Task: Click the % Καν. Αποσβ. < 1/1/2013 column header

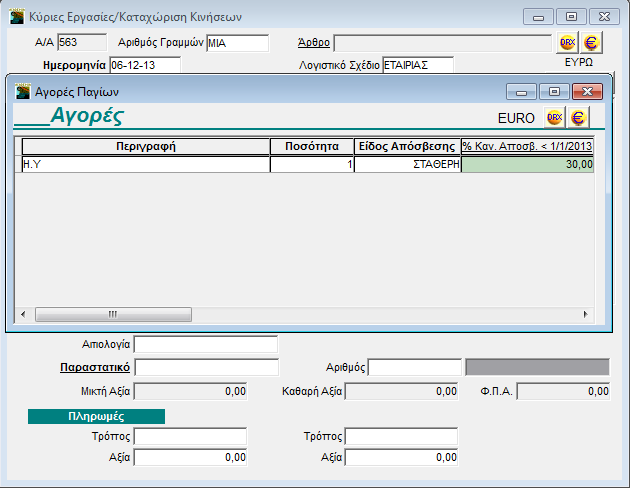Action: tap(527, 146)
